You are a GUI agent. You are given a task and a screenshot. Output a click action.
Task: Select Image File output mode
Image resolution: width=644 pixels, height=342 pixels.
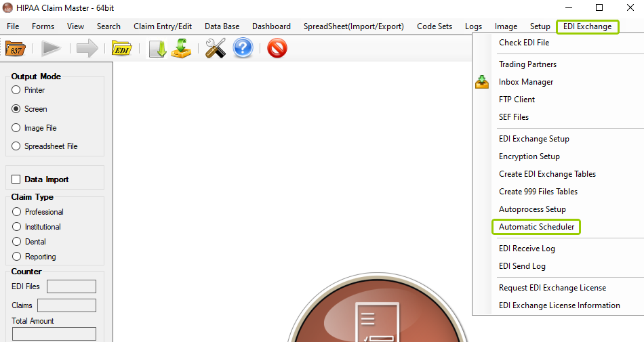click(16, 128)
